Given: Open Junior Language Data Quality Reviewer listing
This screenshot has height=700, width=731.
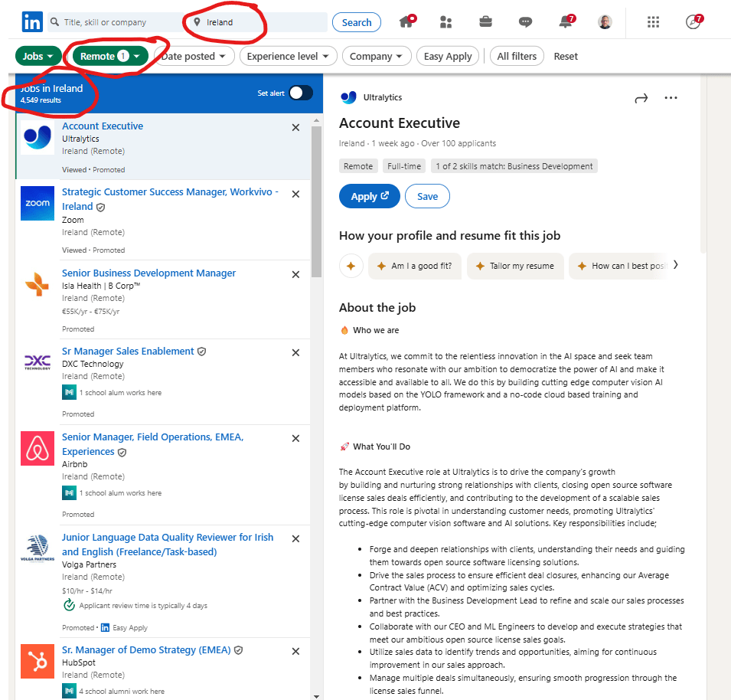Looking at the screenshot, I should tap(168, 545).
